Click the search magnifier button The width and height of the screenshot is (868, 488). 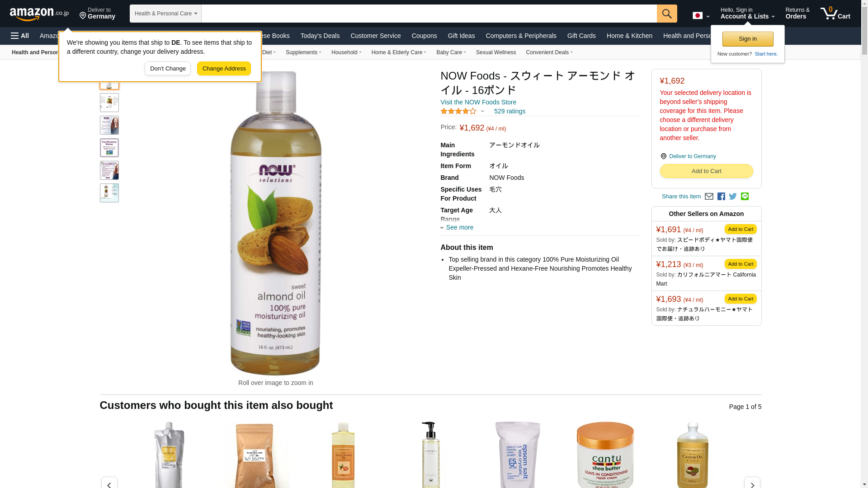coord(667,14)
